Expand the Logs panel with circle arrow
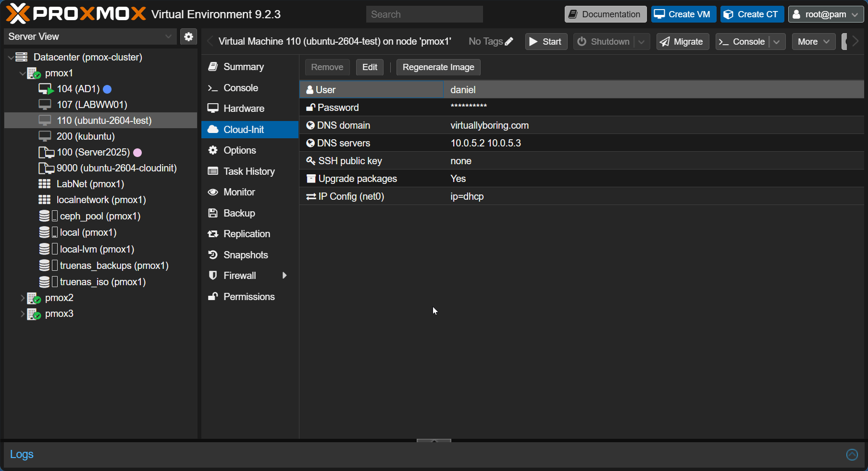 [x=852, y=454]
